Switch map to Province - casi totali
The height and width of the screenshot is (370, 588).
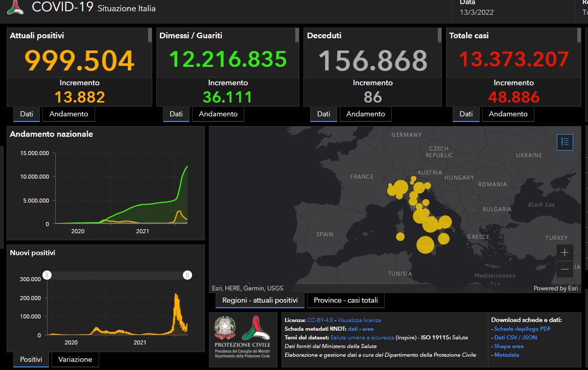[345, 300]
